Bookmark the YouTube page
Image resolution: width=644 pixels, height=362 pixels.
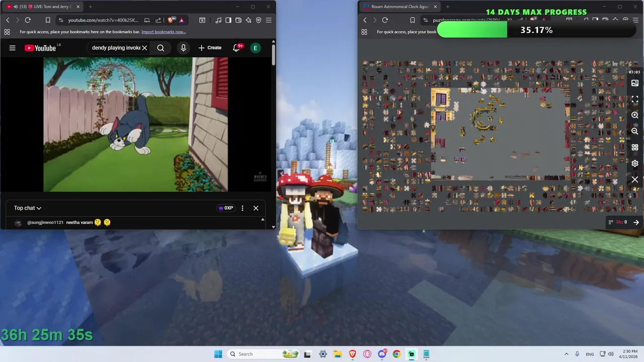(x=48, y=20)
